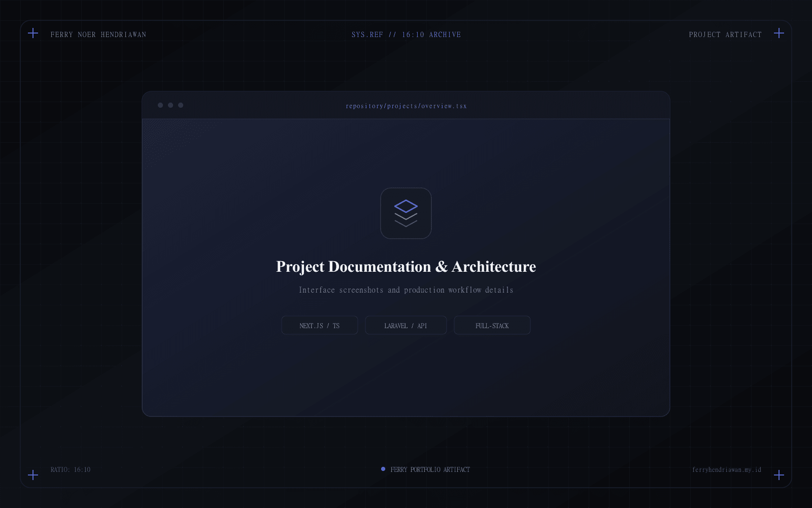Click the stacked layers icon
The height and width of the screenshot is (508, 812).
(x=406, y=213)
